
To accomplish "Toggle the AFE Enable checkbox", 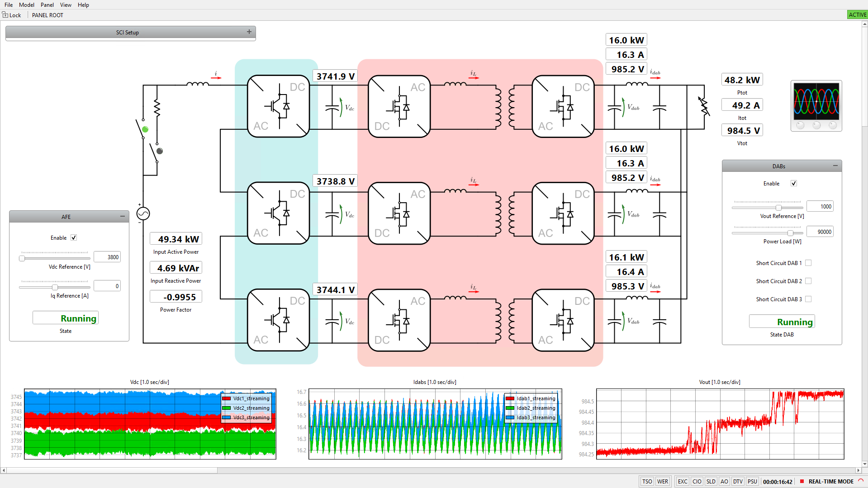I will point(74,238).
